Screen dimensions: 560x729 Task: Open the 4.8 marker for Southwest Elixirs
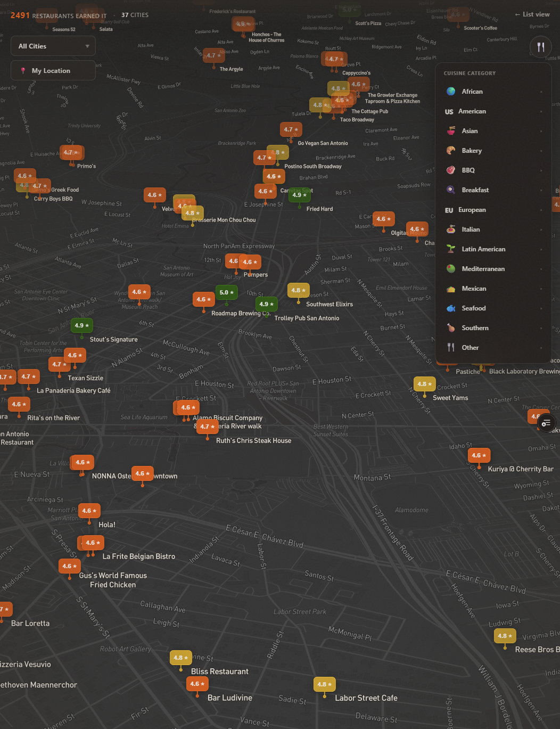tap(298, 290)
